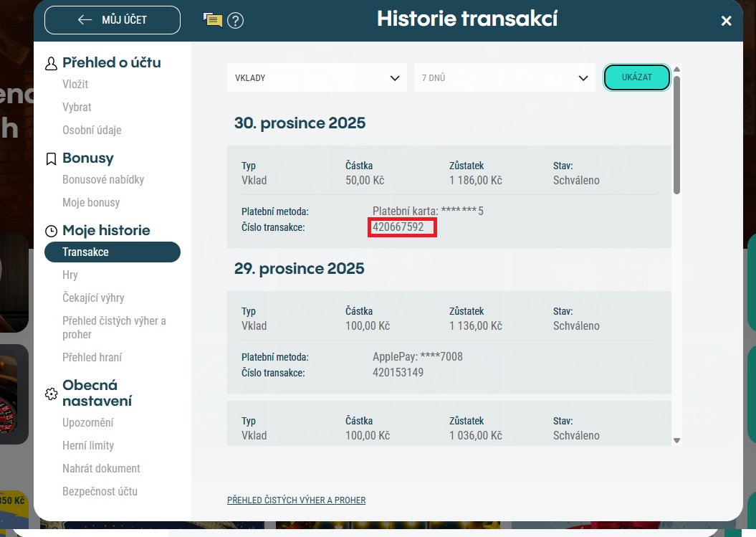756x537 pixels.
Task: Open Nahrát dokument page
Action: point(101,469)
